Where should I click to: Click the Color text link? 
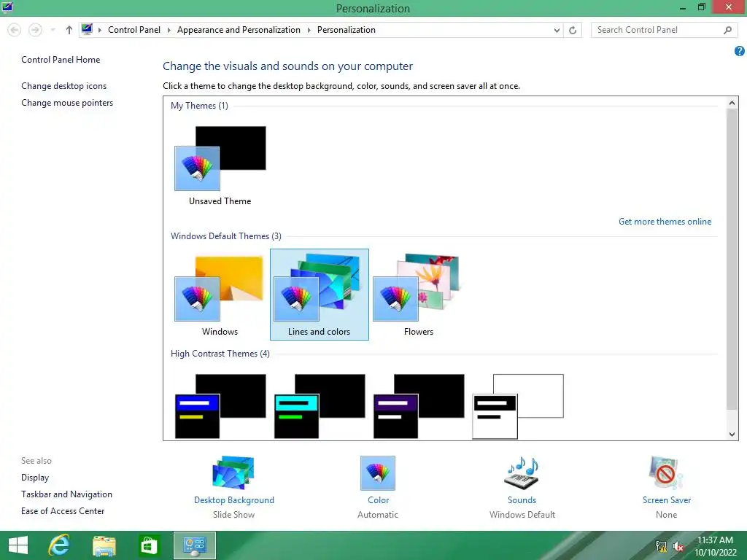tap(378, 500)
